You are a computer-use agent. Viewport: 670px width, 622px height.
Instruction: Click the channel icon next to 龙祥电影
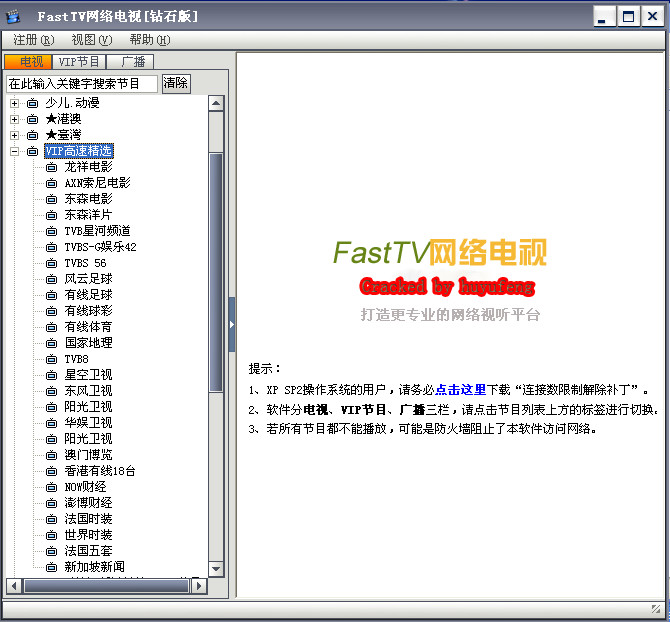coord(51,167)
